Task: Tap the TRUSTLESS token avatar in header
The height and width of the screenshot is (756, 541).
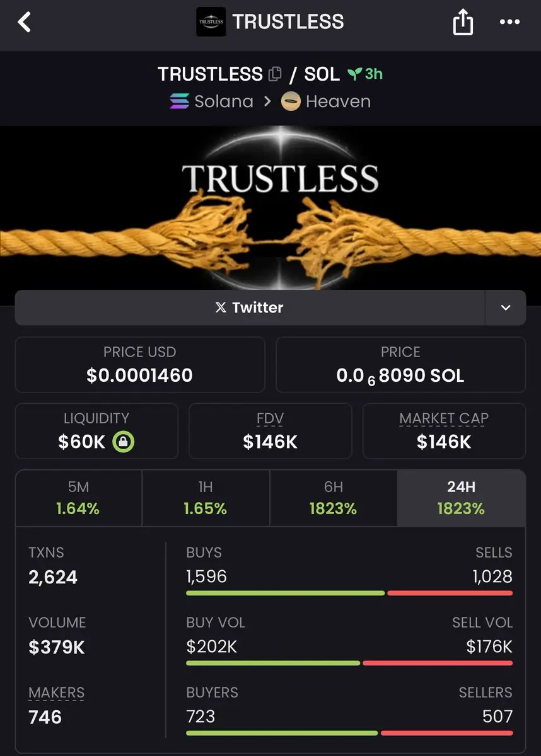Action: tap(211, 22)
